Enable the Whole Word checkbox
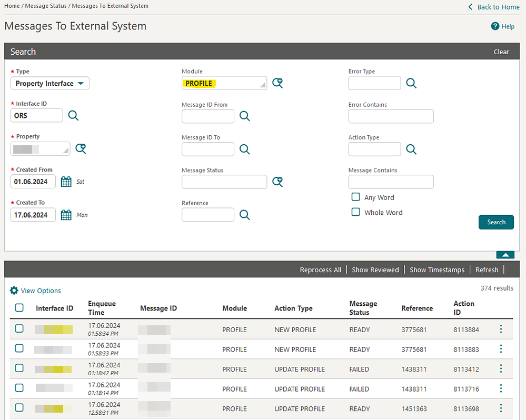 [x=355, y=212]
